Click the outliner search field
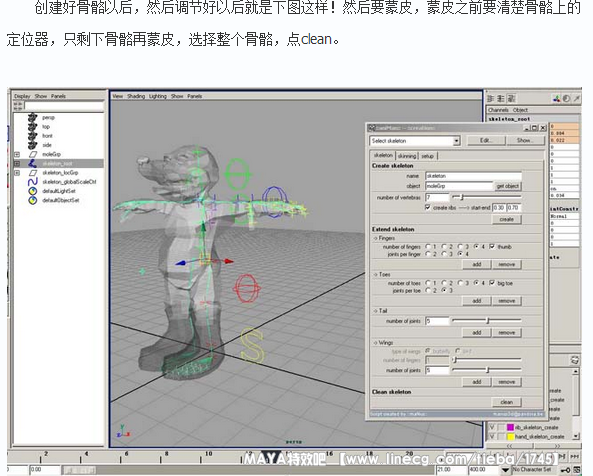The width and height of the screenshot is (593, 476). (x=64, y=106)
